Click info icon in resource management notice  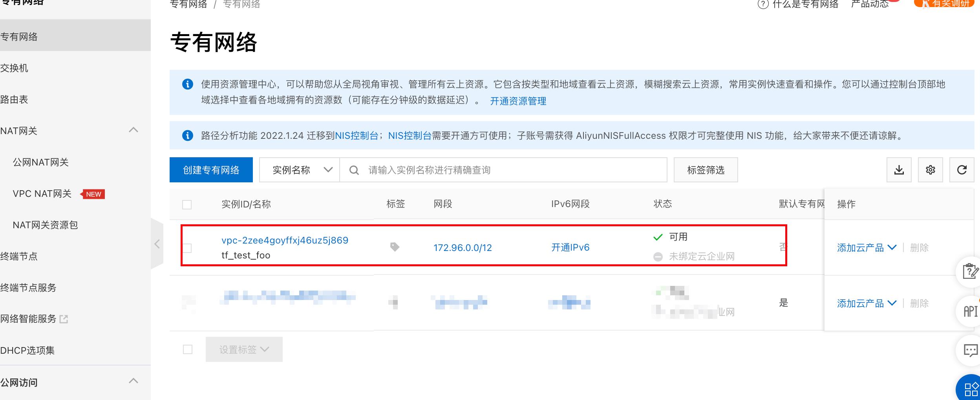coord(188,84)
